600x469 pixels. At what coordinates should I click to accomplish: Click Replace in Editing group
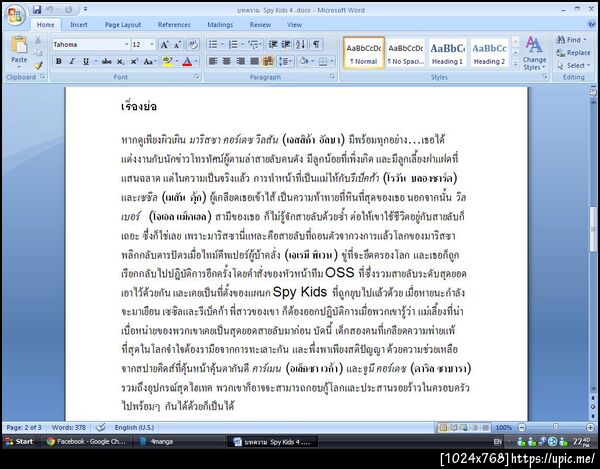tap(573, 53)
